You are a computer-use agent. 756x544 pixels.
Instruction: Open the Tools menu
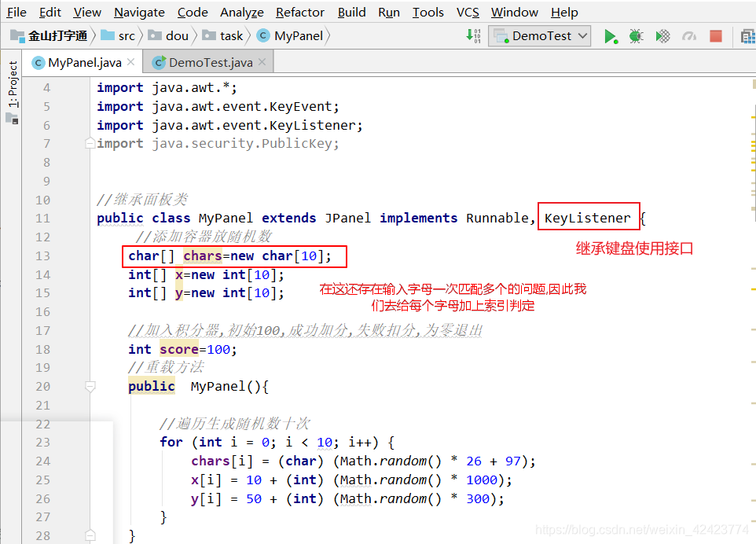[428, 12]
